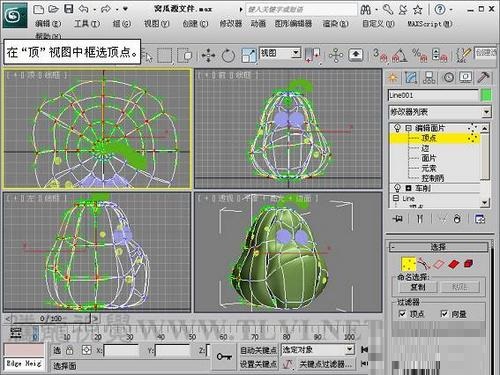Select the Element red cube icon
This screenshot has width=500, height=375.
468,264
